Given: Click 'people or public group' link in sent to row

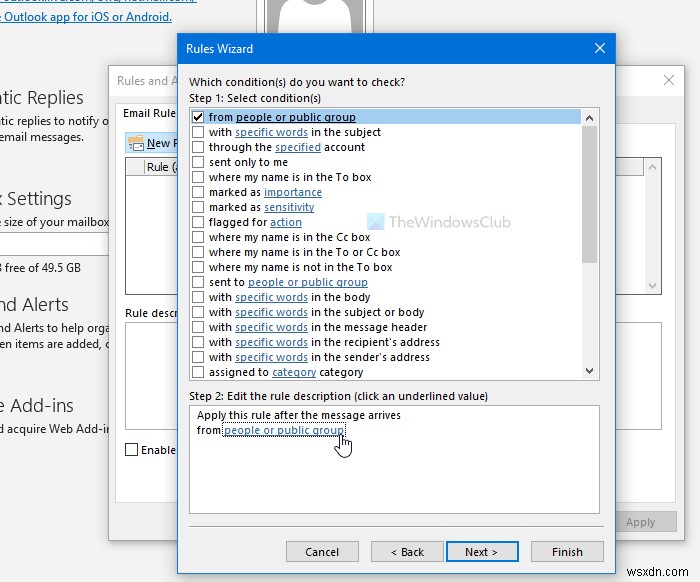Looking at the screenshot, I should coord(308,282).
